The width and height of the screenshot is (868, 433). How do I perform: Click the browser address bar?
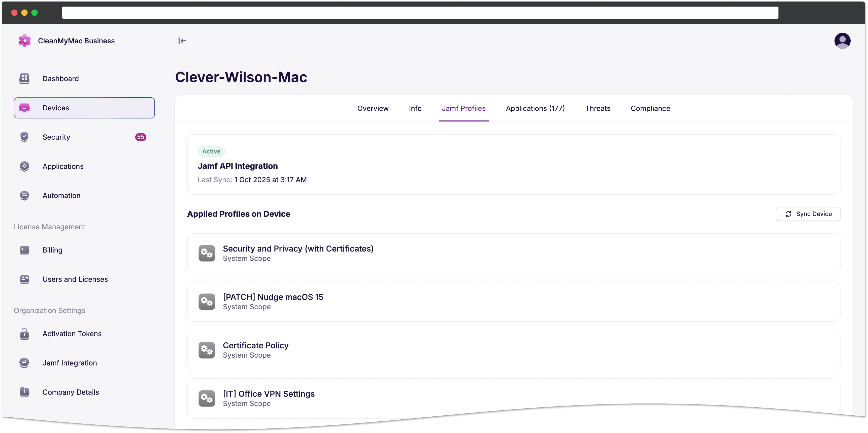[420, 13]
